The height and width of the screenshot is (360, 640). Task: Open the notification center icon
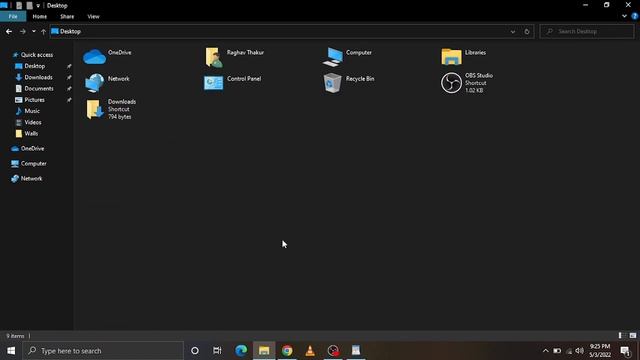point(625,351)
